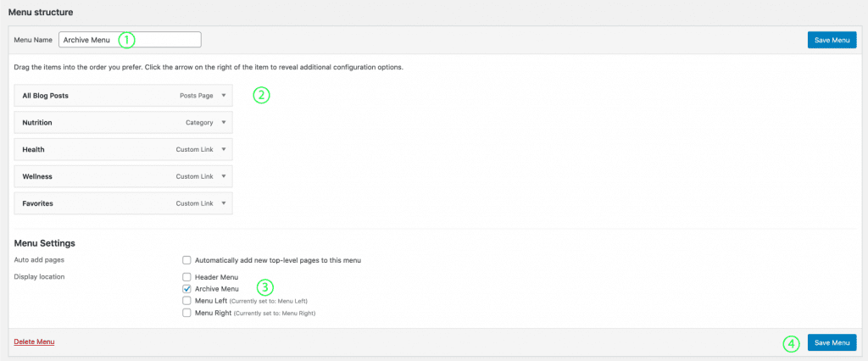Screen dimensions: 868x361
Task: Select the Favorites menu item title
Action: pyautogui.click(x=39, y=204)
